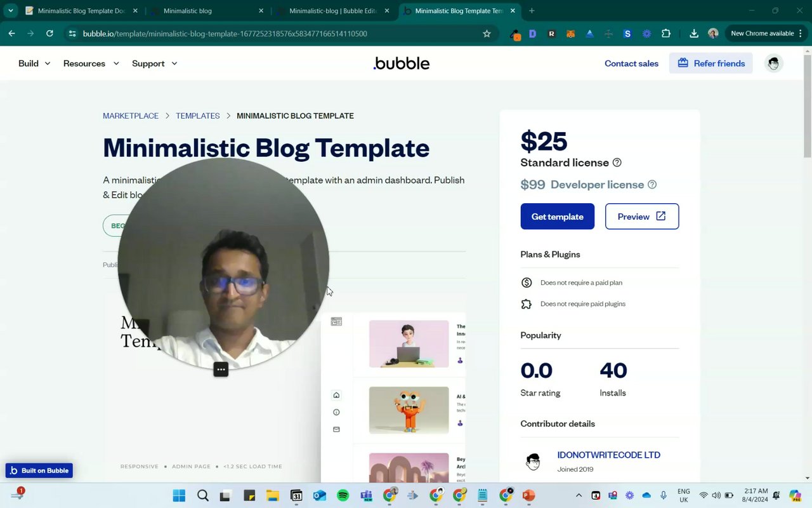
Task: Open Spotify from the taskbar
Action: click(343, 495)
